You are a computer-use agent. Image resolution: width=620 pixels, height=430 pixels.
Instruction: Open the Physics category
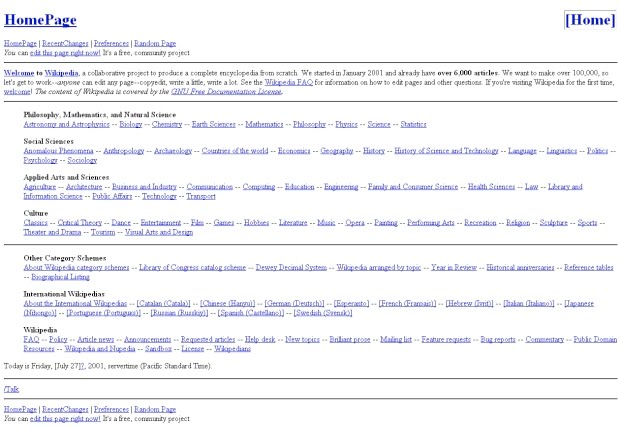346,125
